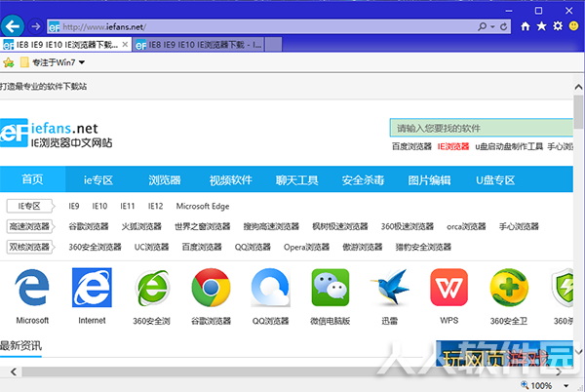Image resolution: width=585 pixels, height=392 pixels.
Task: Open the 微信电脑版 icon
Action: click(x=331, y=288)
